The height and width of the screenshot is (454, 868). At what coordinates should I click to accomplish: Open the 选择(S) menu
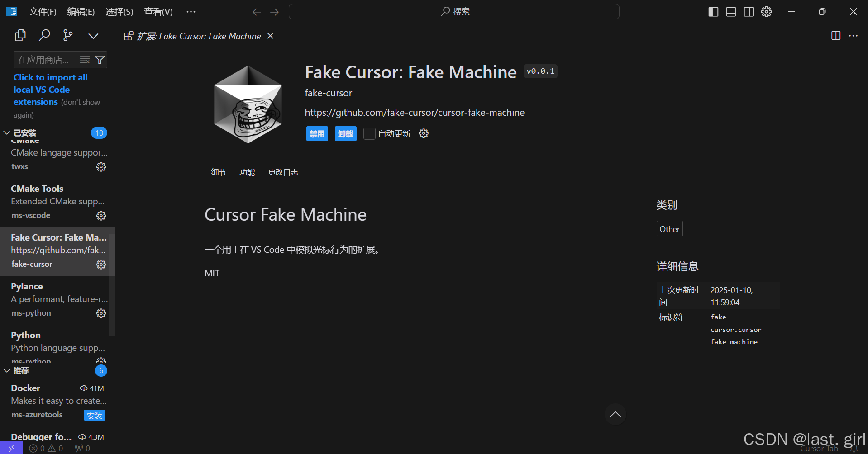click(119, 12)
